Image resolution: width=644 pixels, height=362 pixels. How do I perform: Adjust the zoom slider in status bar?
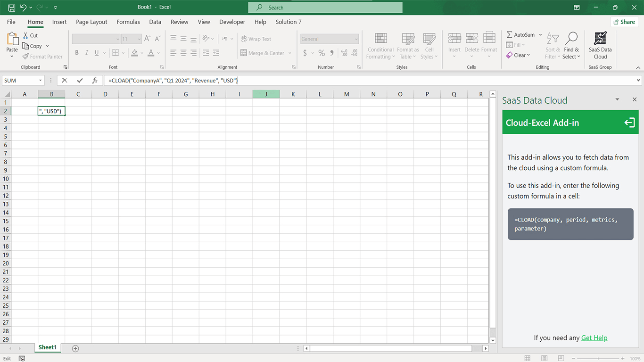[x=598, y=359]
